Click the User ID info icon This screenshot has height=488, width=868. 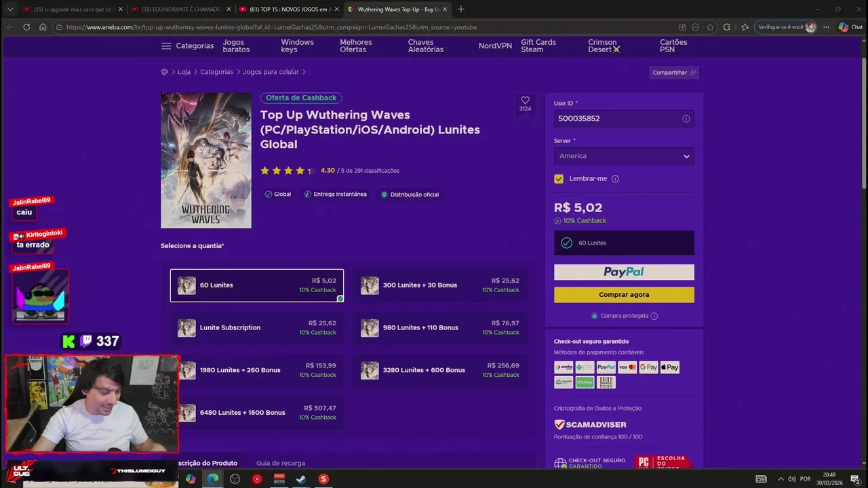click(686, 119)
